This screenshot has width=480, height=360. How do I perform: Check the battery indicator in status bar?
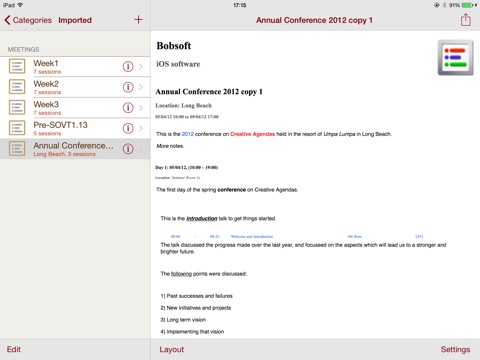[x=468, y=5]
